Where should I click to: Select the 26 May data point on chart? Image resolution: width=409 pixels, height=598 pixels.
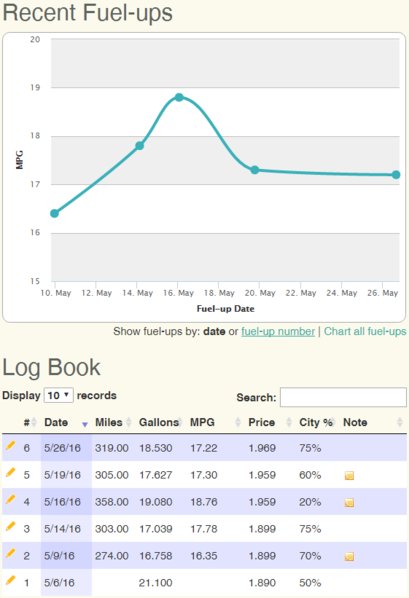point(396,175)
